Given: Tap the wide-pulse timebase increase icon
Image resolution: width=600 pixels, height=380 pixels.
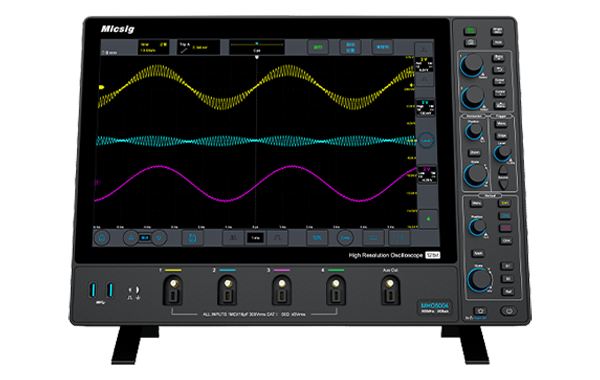Looking at the screenshot, I should [x=277, y=238].
